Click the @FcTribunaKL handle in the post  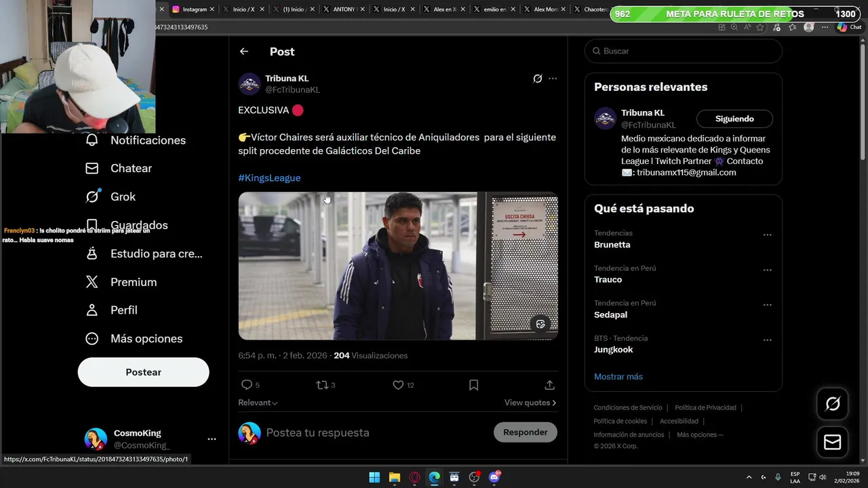292,89
